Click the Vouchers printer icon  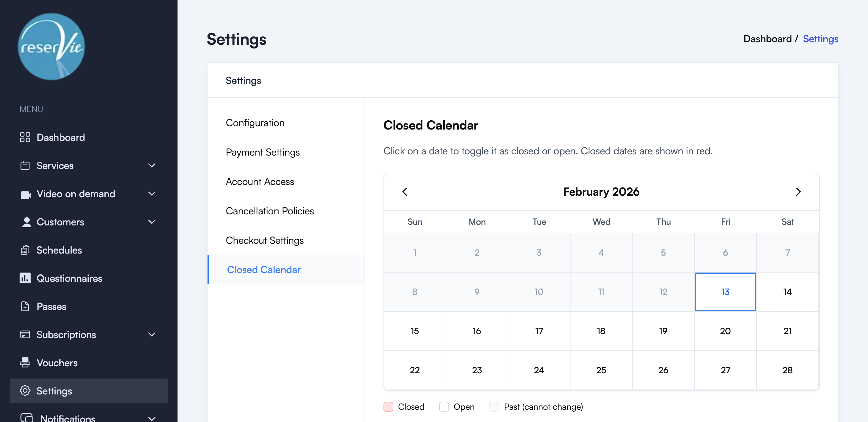pyautogui.click(x=25, y=363)
